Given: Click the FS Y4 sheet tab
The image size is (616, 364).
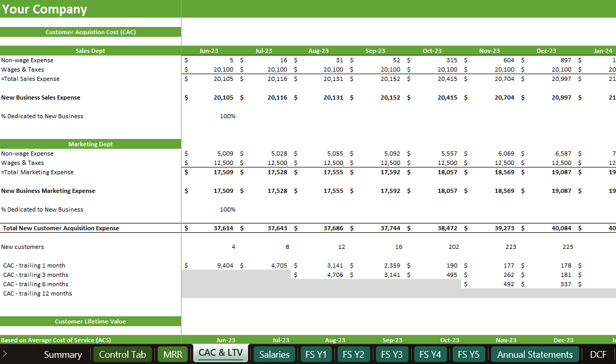Looking at the screenshot, I should (430, 354).
